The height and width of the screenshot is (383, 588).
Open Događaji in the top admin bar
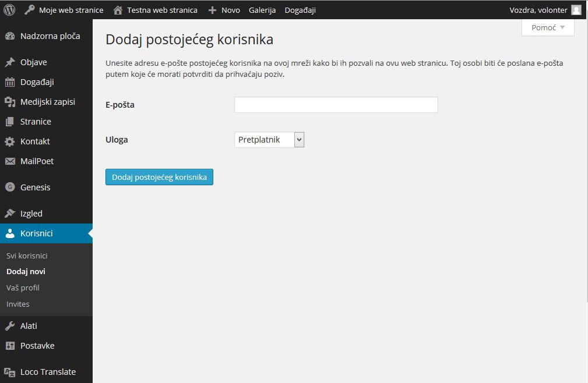300,10
